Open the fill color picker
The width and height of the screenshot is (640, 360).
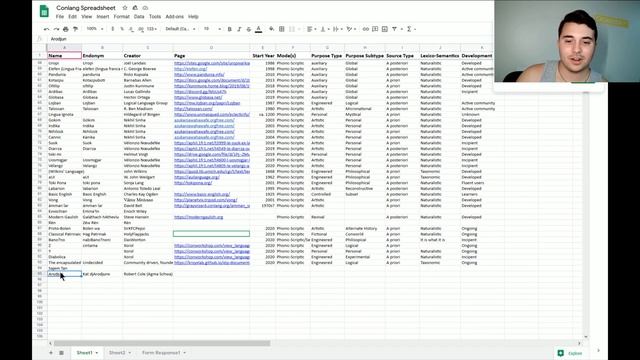[271, 29]
